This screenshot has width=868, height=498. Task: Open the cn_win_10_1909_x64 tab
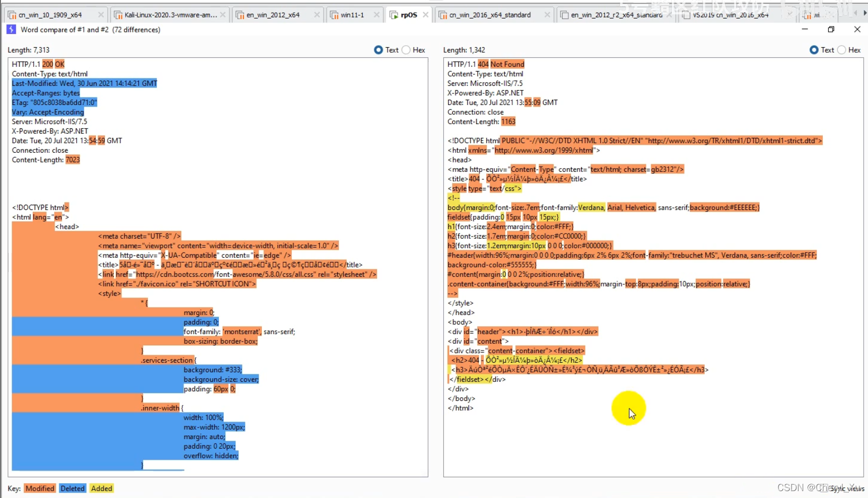pos(50,15)
